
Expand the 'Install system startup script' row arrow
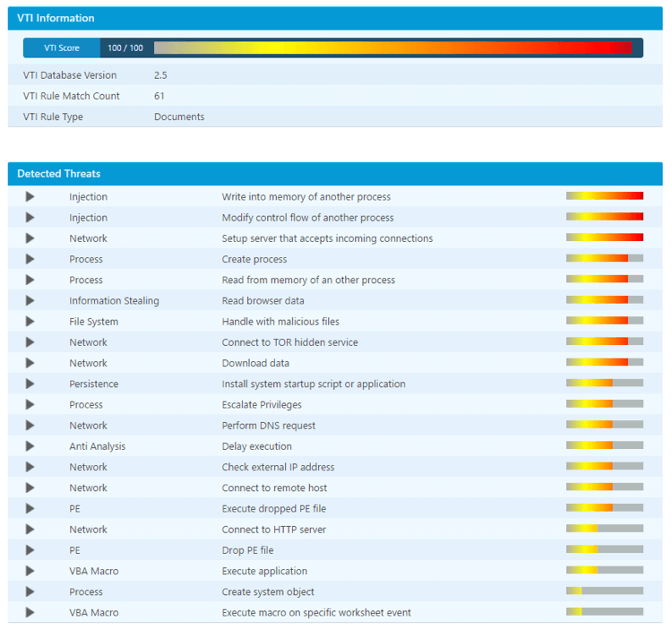pyautogui.click(x=30, y=384)
